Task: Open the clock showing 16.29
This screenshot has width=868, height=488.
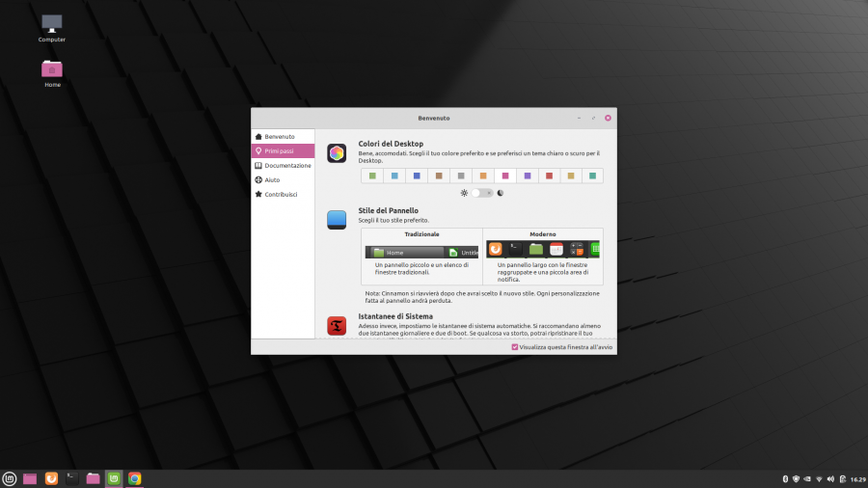Action: tap(858, 479)
